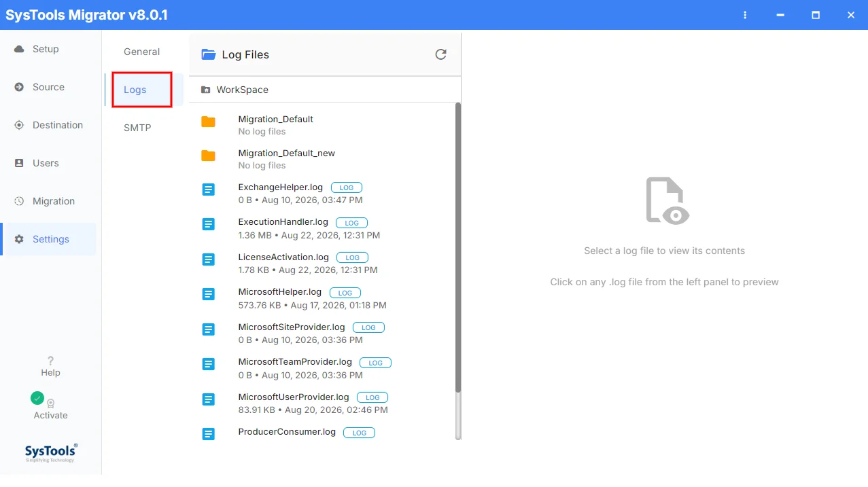Click '1.36 MB • Aug 22, 2026, 12:31 PM' details
The image size is (868, 487).
(x=309, y=235)
